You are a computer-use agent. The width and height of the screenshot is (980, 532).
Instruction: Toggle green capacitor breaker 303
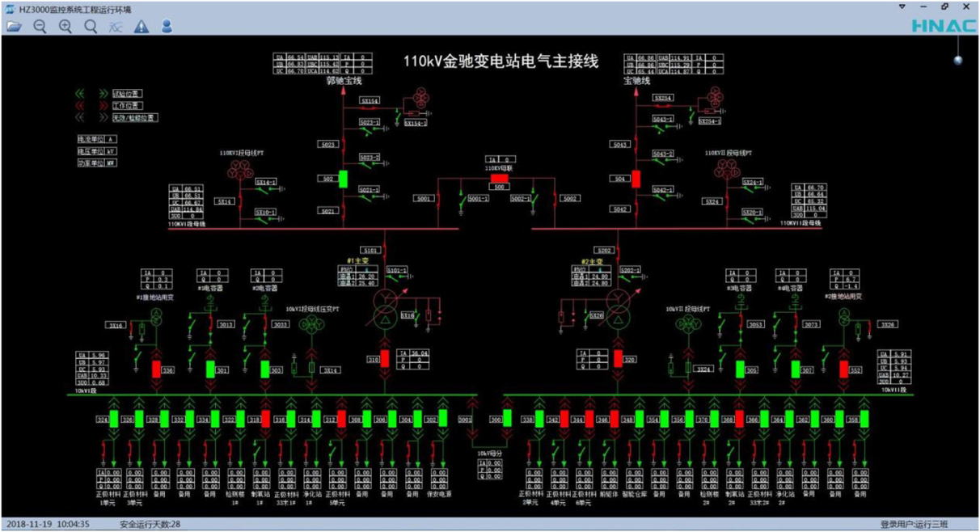(265, 369)
